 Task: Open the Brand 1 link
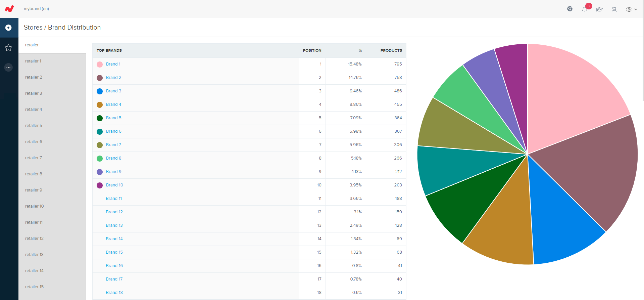113,64
